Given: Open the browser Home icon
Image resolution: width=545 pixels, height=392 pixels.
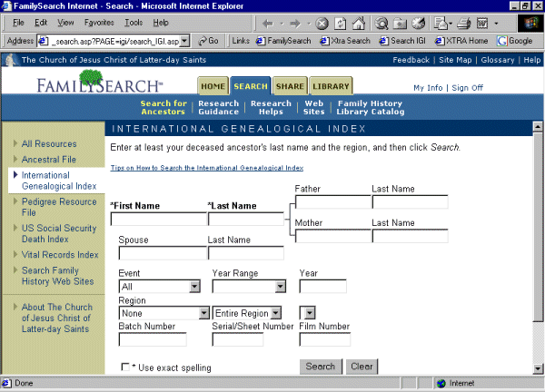Looking at the screenshot, I should [359, 24].
